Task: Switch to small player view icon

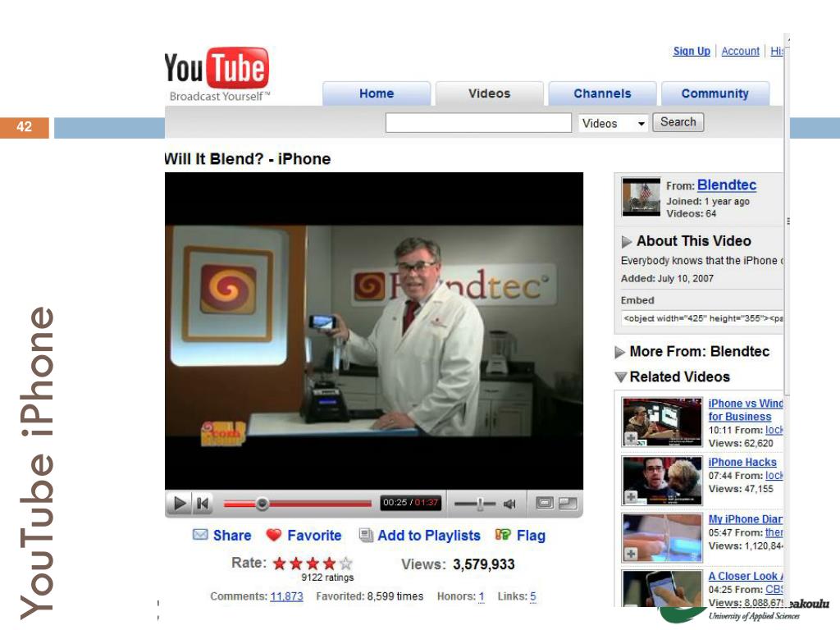Action: coord(545,503)
